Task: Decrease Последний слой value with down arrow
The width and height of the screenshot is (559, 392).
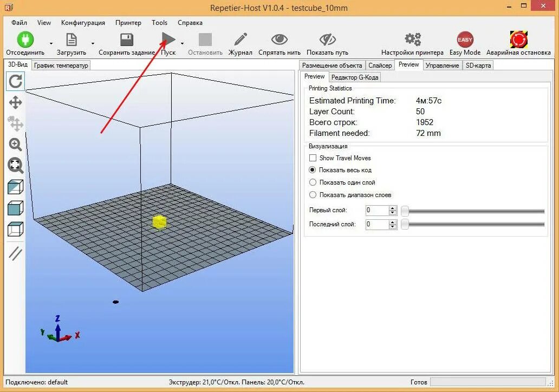Action: pos(393,227)
